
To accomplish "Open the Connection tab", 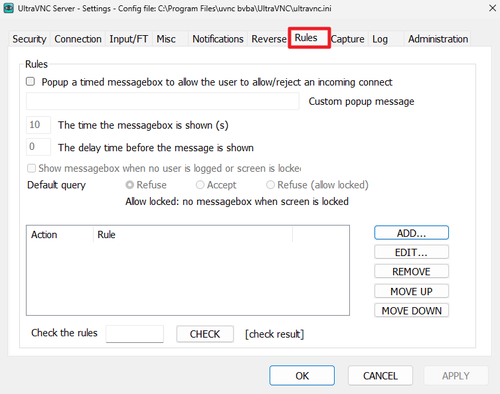I will tap(78, 39).
